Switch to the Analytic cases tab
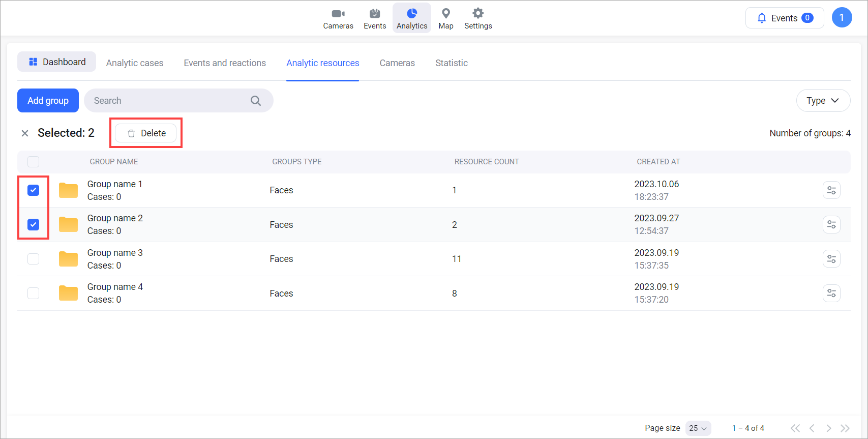 [x=135, y=63]
